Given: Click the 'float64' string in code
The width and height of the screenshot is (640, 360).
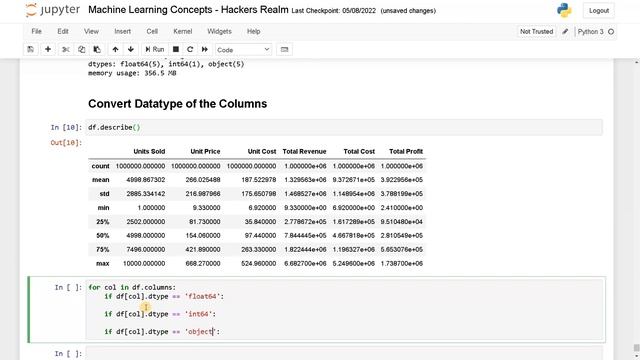Looking at the screenshot, I should coord(202,296).
